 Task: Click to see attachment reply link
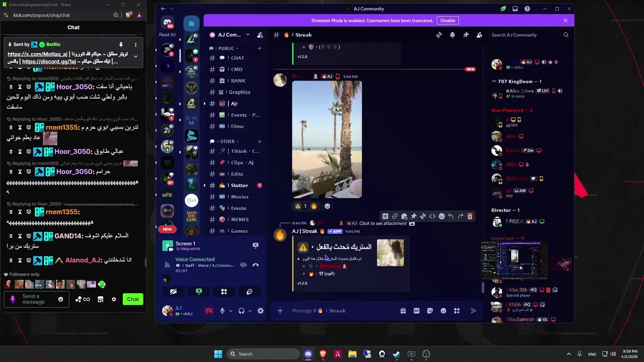[x=383, y=223]
